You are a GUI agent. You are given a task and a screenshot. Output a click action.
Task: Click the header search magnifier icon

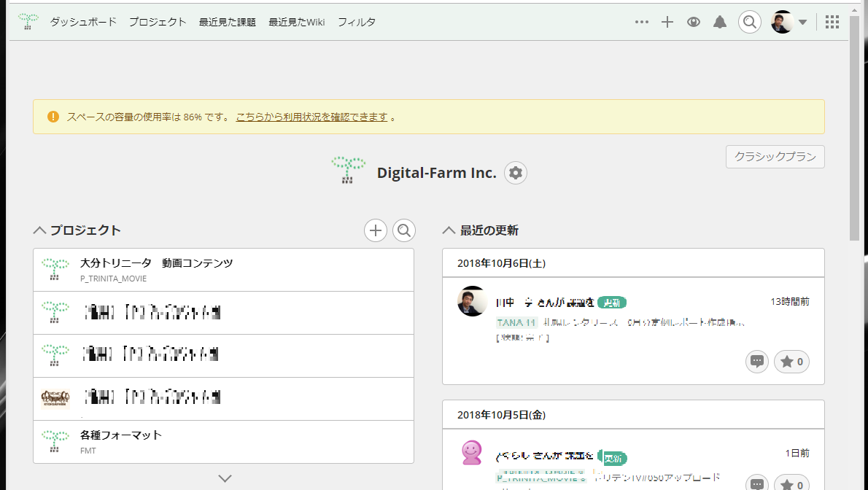click(750, 22)
